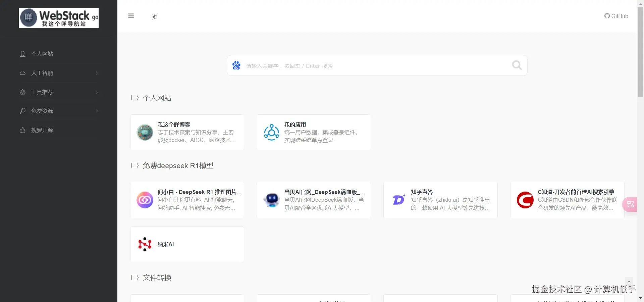Open the 我的应用 card title
This screenshot has width=644, height=302.
click(295, 124)
